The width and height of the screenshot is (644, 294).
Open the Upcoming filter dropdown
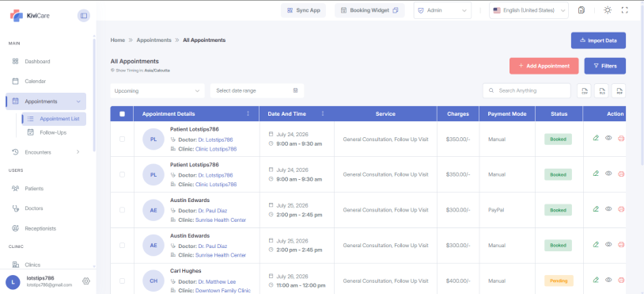click(x=157, y=91)
